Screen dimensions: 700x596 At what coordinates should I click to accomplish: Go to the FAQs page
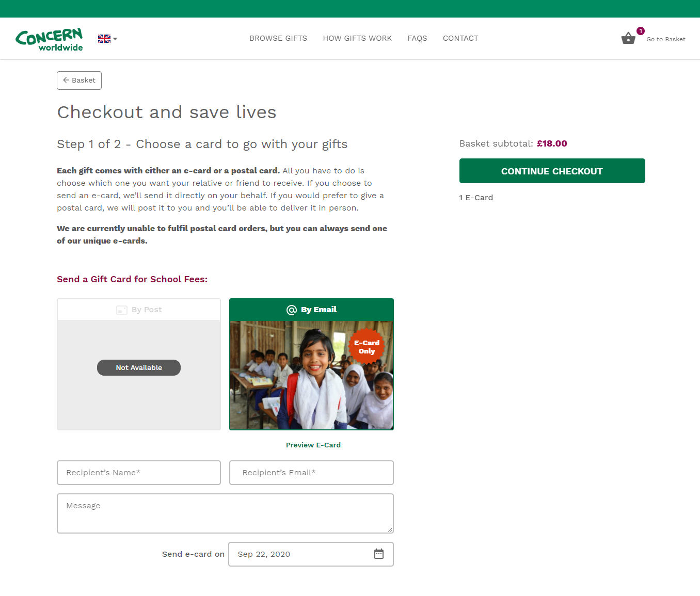(417, 38)
